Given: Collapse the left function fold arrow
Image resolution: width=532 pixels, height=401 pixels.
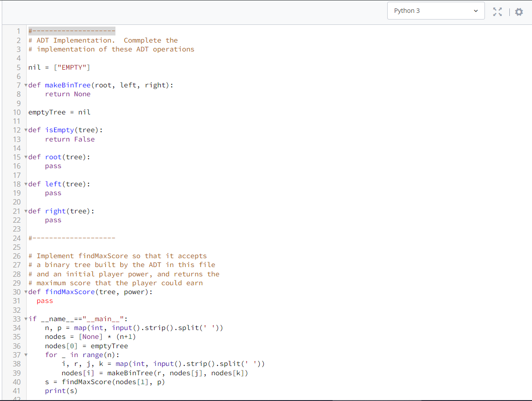Looking at the screenshot, I should (x=26, y=184).
